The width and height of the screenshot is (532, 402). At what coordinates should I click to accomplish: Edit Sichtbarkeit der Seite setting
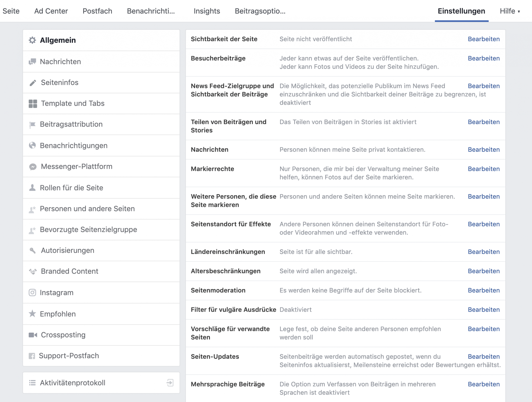[x=484, y=39]
